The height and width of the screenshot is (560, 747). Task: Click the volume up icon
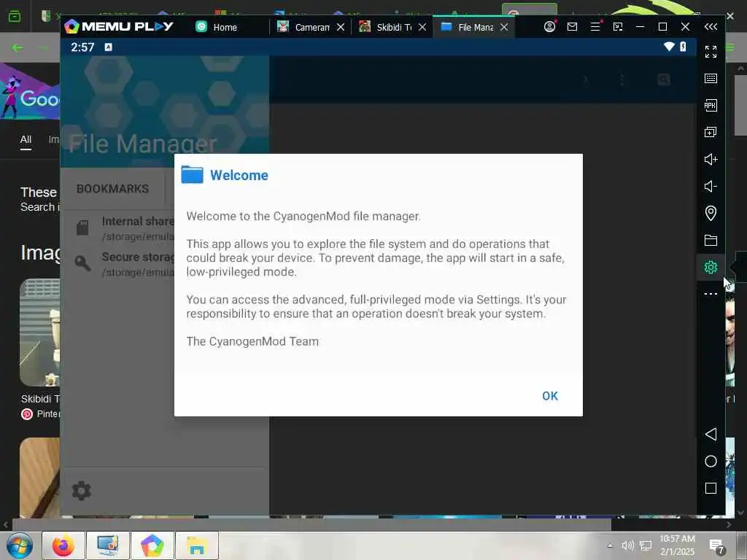tap(711, 159)
